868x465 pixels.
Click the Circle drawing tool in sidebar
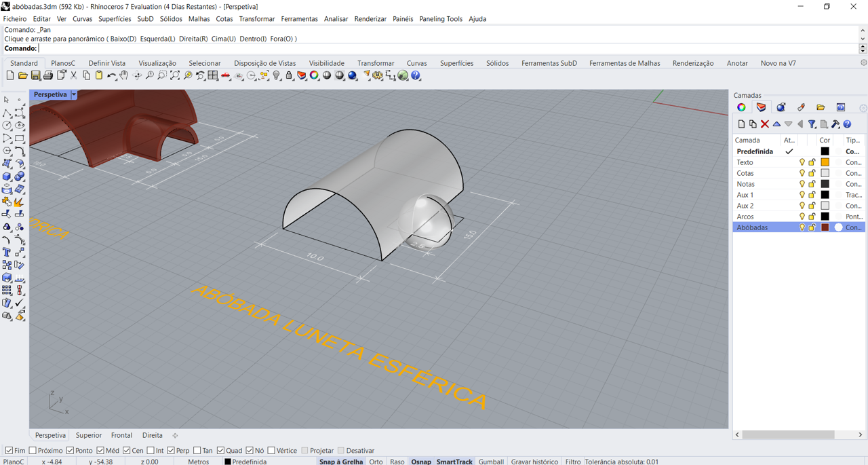(7, 126)
